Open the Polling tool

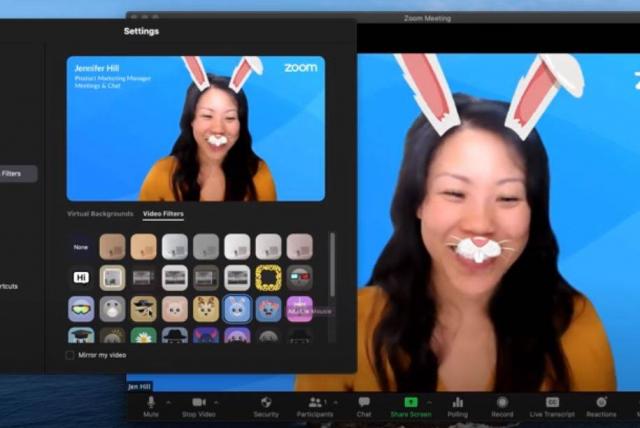pyautogui.click(x=458, y=406)
